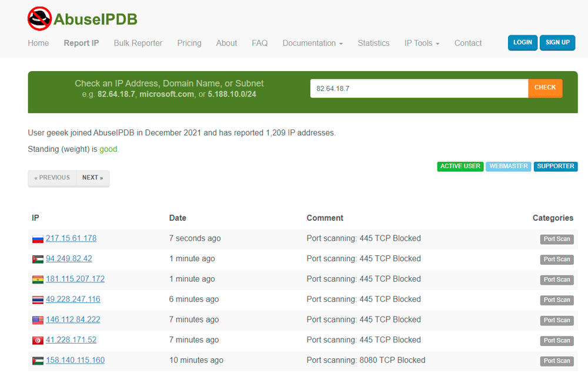This screenshot has height=373, width=588.
Task: Click the Comment column header
Action: (x=325, y=218)
